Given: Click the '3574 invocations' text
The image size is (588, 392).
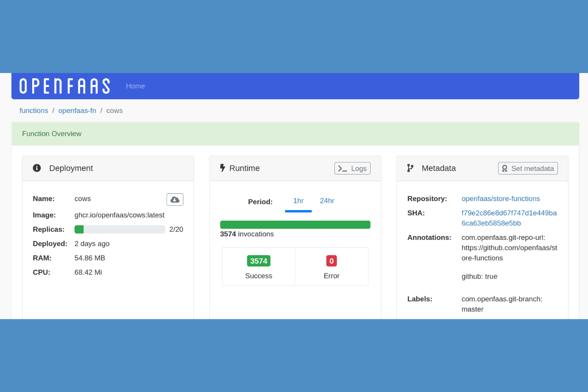Looking at the screenshot, I should pyautogui.click(x=247, y=234).
